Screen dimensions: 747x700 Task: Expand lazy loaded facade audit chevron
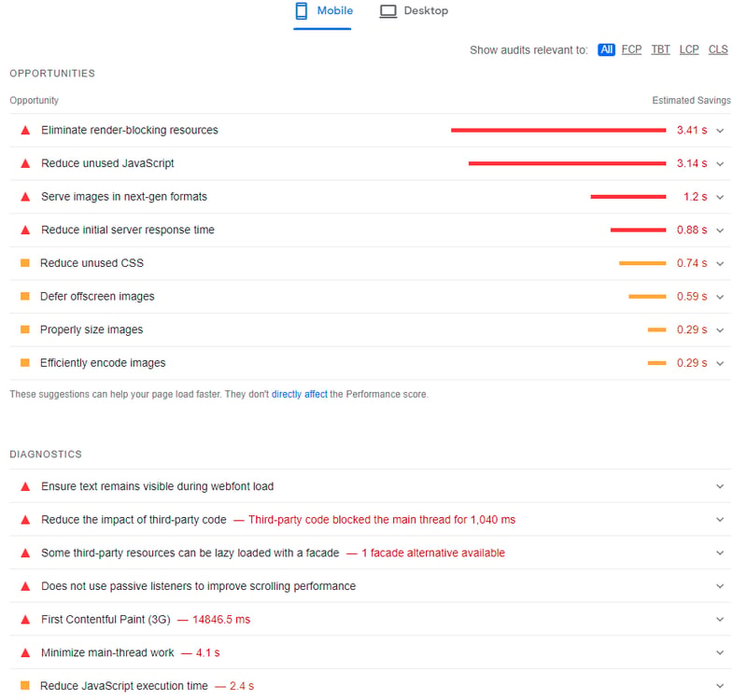click(x=720, y=553)
